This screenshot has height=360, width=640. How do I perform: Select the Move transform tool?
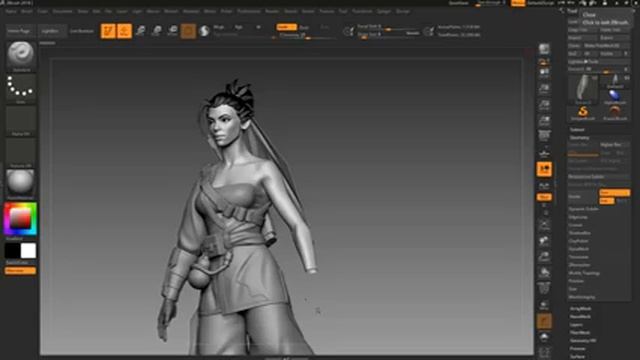point(140,31)
